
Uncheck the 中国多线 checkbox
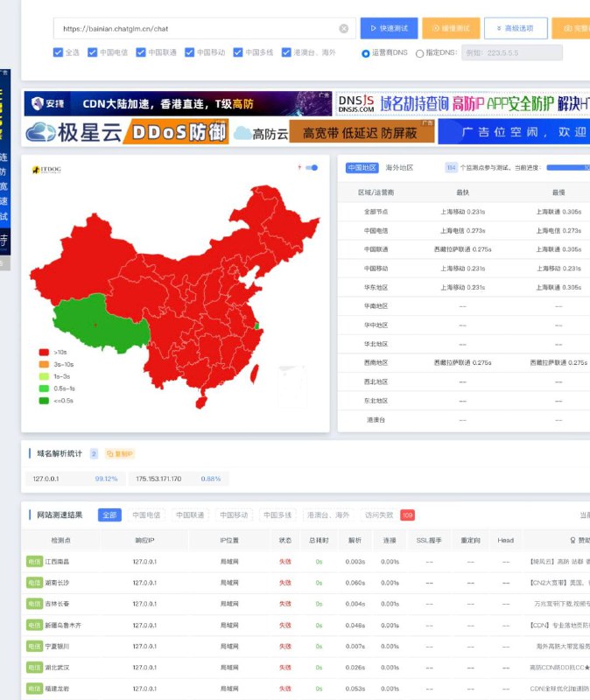(238, 52)
